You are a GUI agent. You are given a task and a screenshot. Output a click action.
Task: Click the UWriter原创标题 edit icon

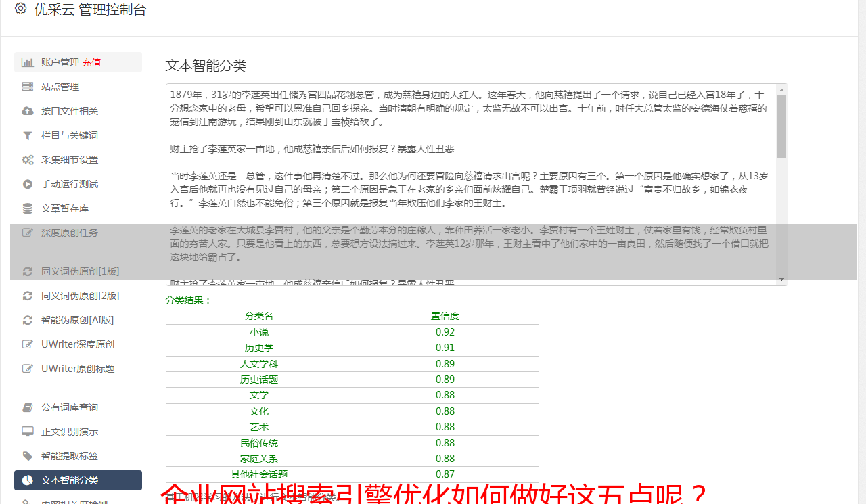[x=28, y=369]
